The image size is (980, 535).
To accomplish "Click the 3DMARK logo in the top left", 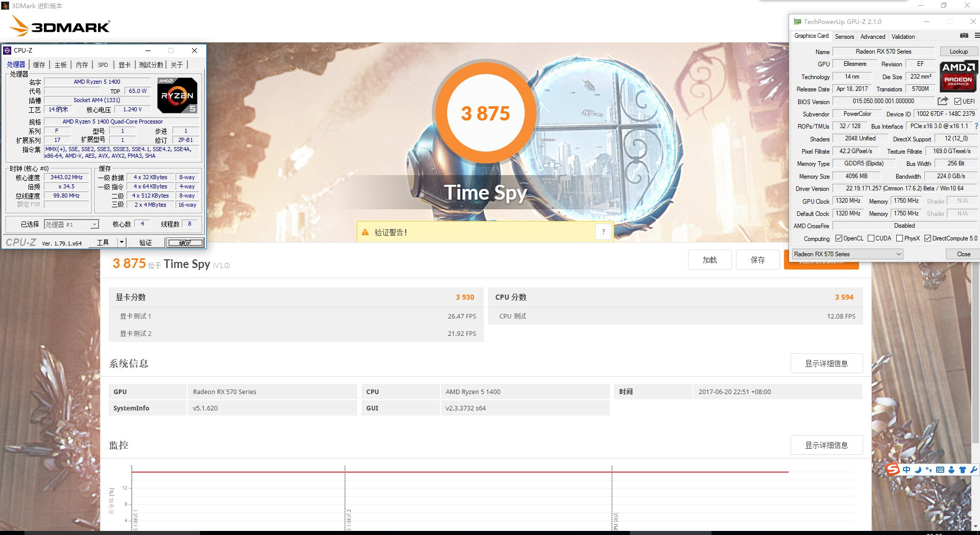I will 59,26.
